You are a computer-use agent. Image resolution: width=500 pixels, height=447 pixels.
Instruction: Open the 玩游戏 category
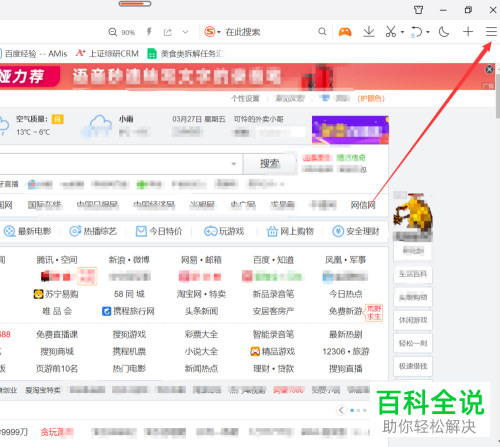pos(224,231)
